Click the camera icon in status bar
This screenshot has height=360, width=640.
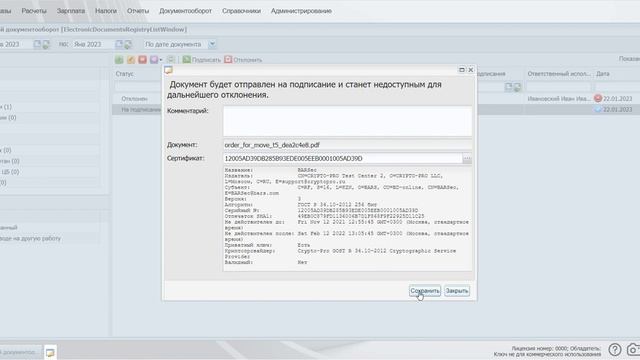click(x=633, y=350)
